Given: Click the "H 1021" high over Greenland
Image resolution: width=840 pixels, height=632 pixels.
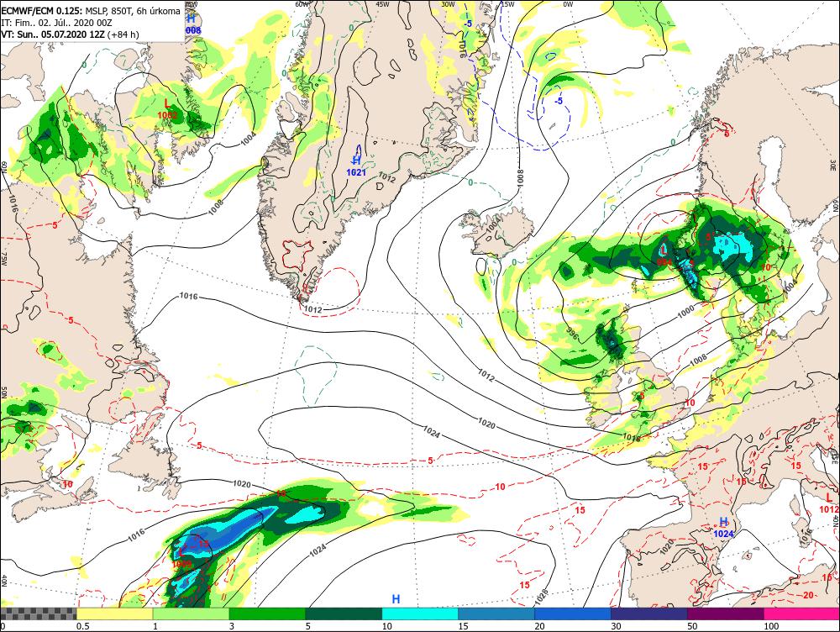Looking at the screenshot, I should click(x=356, y=166).
